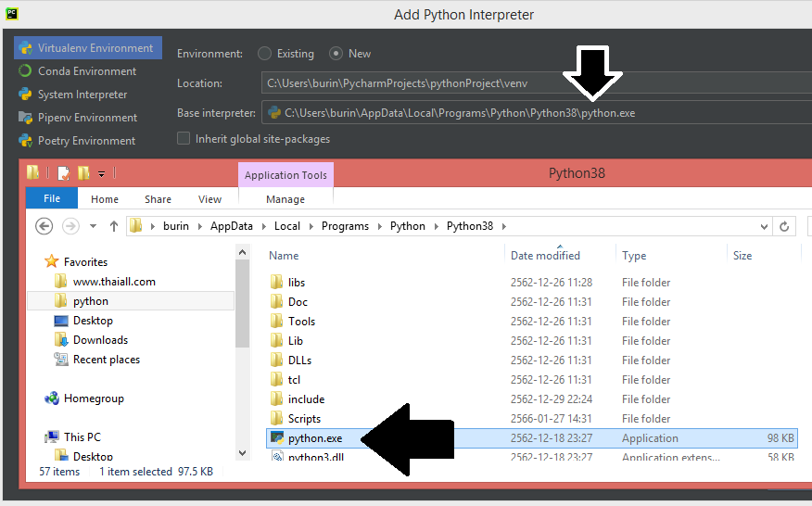Select the Lib folder
Screen dimensions: 812x506
(x=287, y=341)
